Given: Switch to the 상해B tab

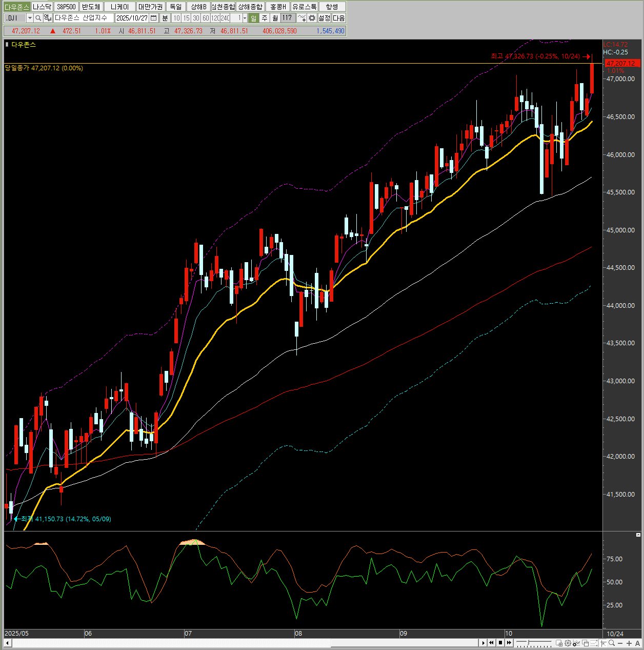Looking at the screenshot, I should click(x=198, y=7).
